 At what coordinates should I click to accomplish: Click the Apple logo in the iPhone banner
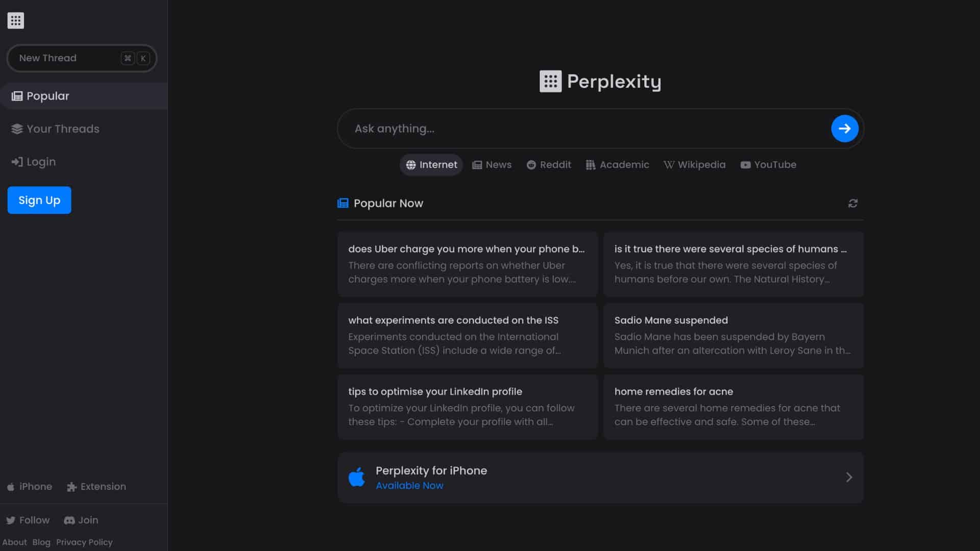[x=357, y=477]
